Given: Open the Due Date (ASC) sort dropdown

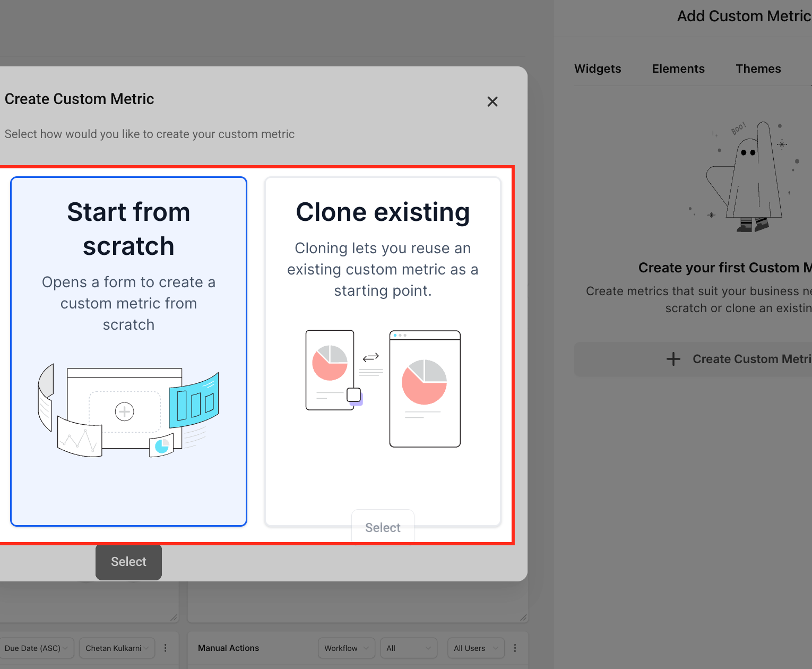Looking at the screenshot, I should pyautogui.click(x=36, y=648).
